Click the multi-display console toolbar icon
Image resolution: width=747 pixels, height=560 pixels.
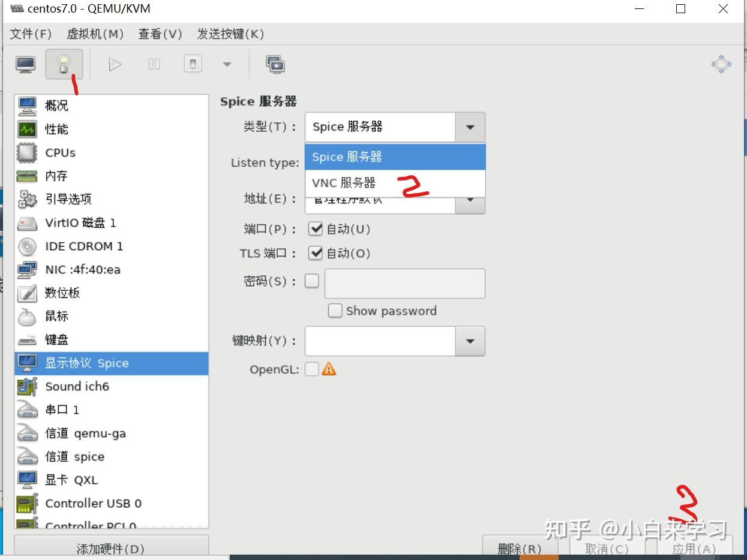coord(275,64)
